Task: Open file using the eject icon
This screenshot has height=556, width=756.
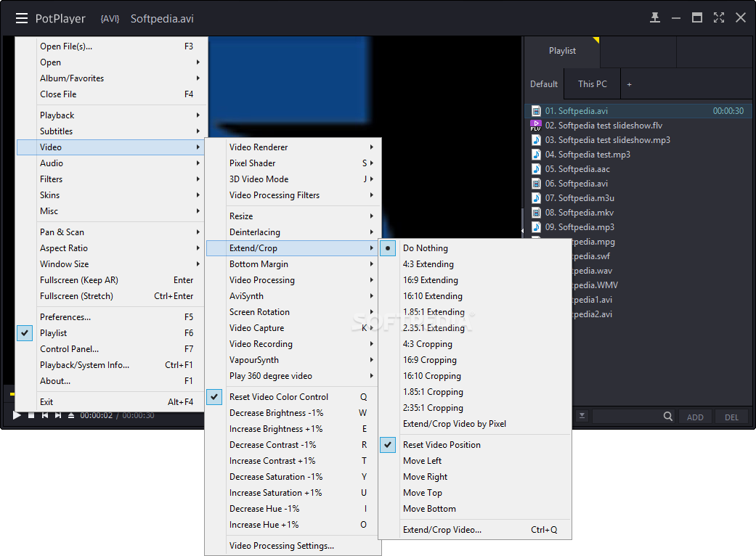Action: coord(71,415)
